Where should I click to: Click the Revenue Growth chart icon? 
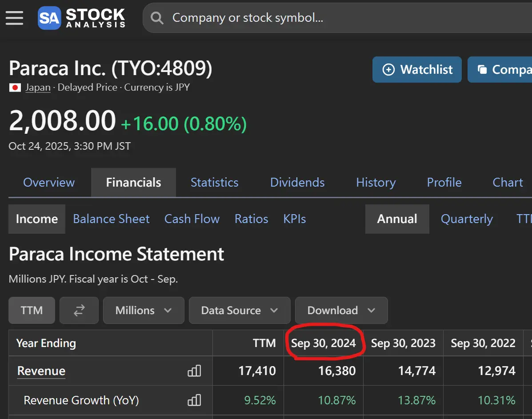click(194, 400)
